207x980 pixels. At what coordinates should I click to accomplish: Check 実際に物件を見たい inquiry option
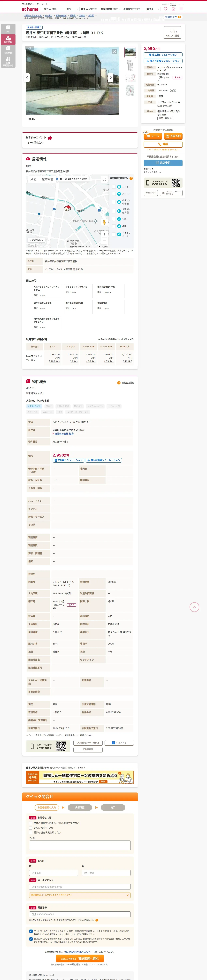31,828
